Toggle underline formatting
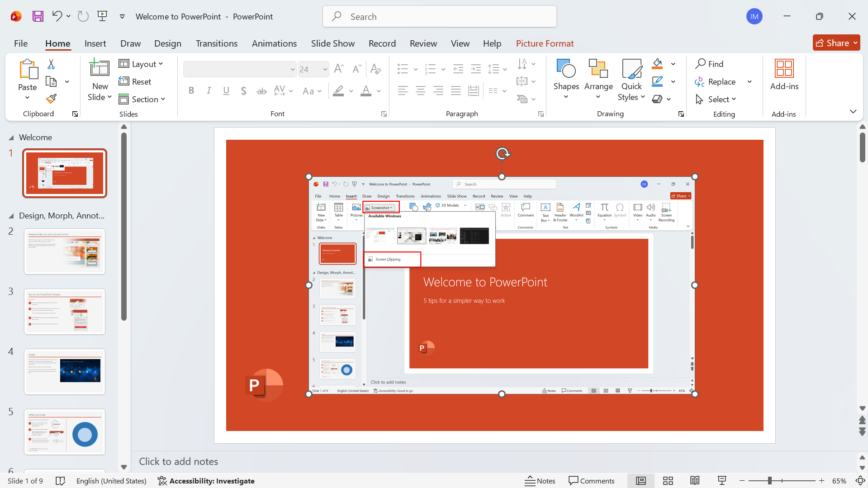 [226, 91]
